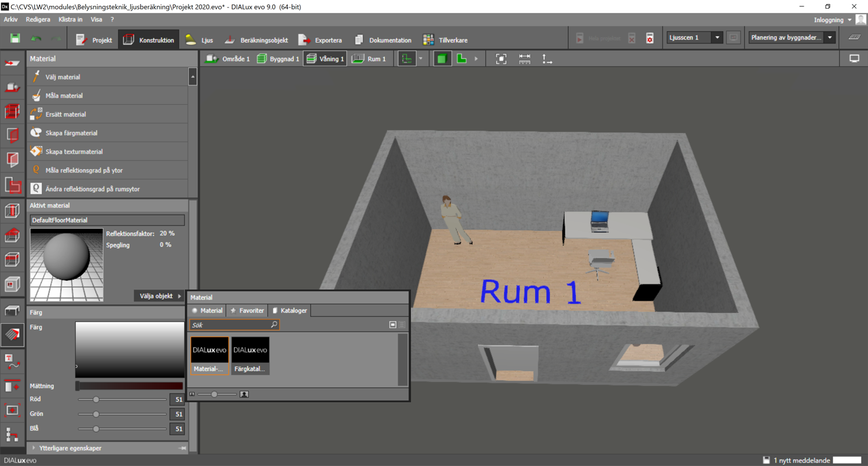Click the zoom-to-fit view icon

point(501,58)
